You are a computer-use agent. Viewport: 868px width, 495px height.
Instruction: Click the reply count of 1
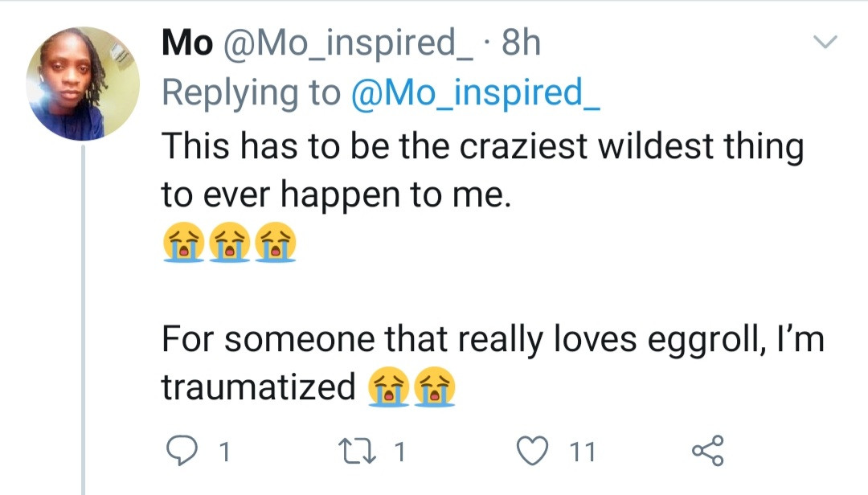click(x=225, y=452)
